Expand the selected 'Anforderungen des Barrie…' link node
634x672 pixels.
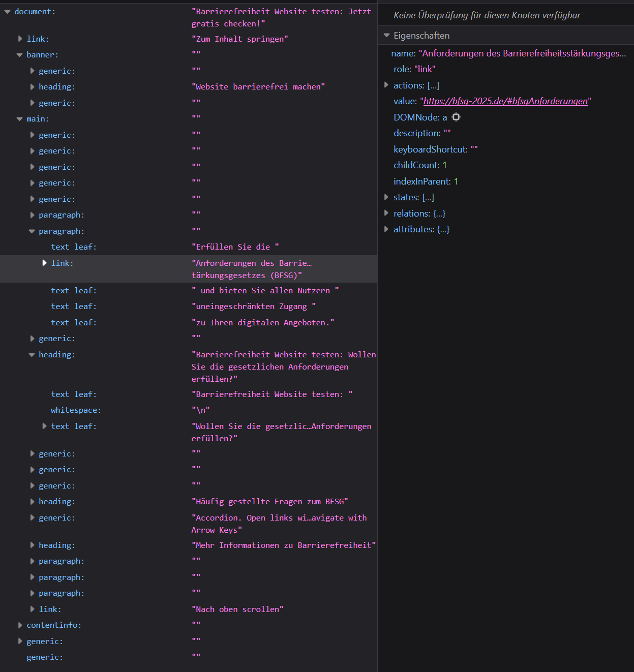tap(44, 263)
